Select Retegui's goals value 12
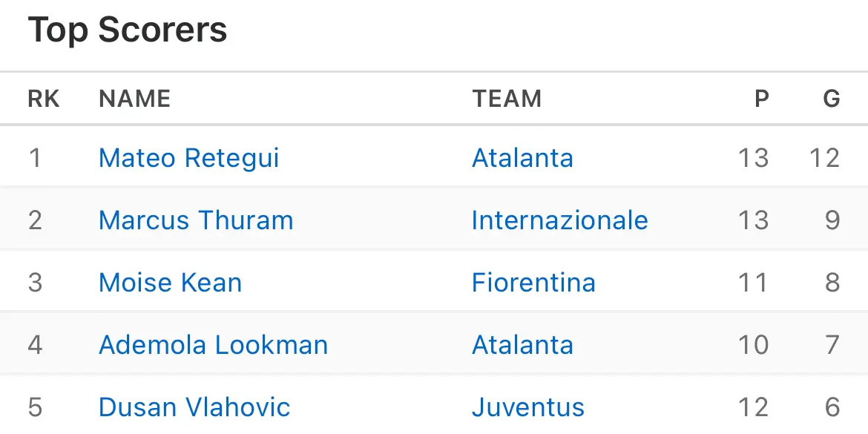The height and width of the screenshot is (434, 868). click(x=825, y=158)
